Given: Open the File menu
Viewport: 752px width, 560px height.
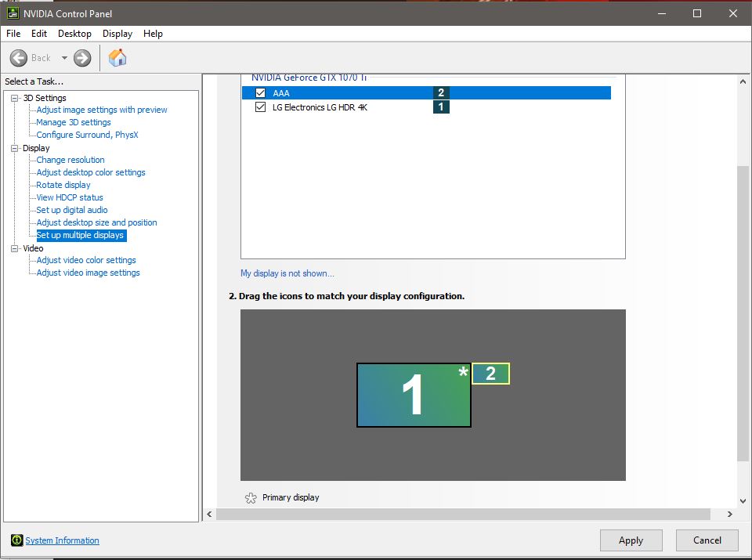Looking at the screenshot, I should [x=13, y=34].
